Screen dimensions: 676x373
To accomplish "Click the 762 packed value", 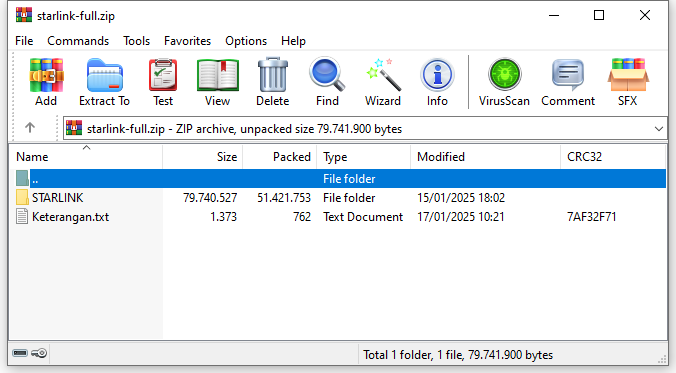I will point(302,216).
